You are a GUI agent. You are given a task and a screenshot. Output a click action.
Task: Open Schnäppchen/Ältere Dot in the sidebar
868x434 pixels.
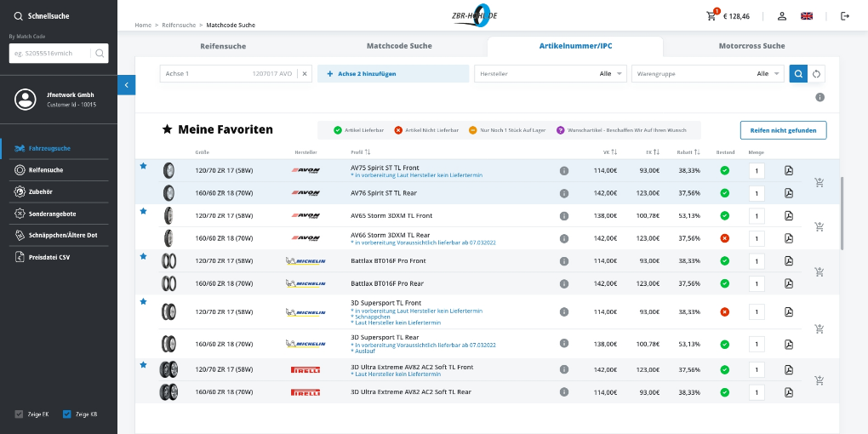tap(54, 235)
